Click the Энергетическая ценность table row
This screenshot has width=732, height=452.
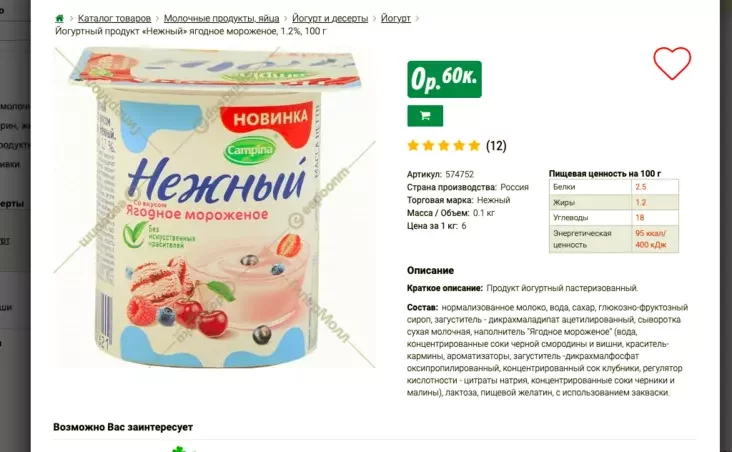pos(614,239)
